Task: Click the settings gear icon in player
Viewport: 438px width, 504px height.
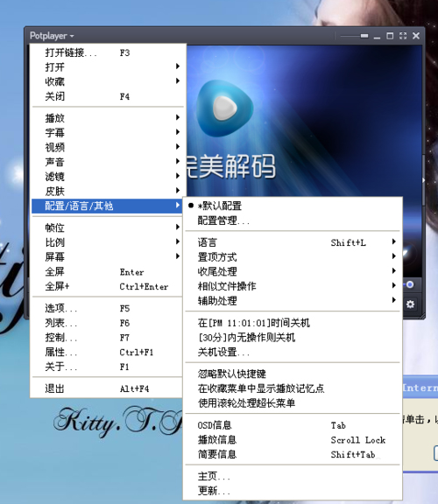Action: [410, 304]
